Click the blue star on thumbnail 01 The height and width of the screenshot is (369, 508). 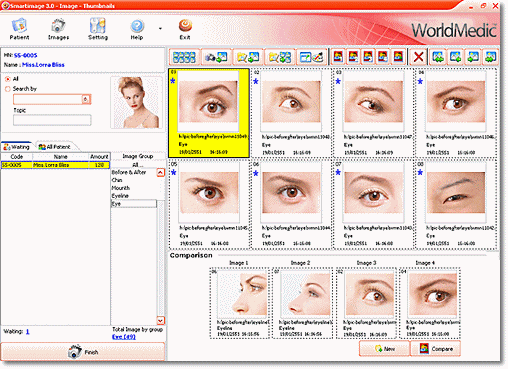[173, 81]
